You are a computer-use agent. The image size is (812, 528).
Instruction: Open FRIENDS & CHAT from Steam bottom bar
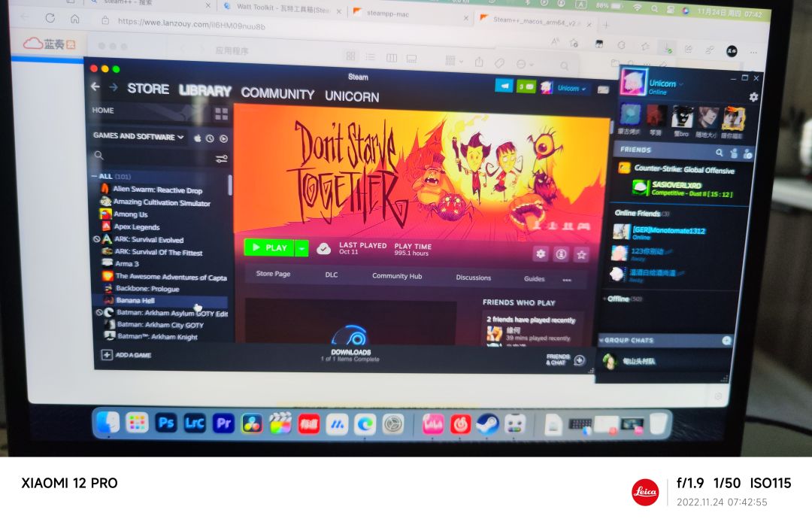565,360
